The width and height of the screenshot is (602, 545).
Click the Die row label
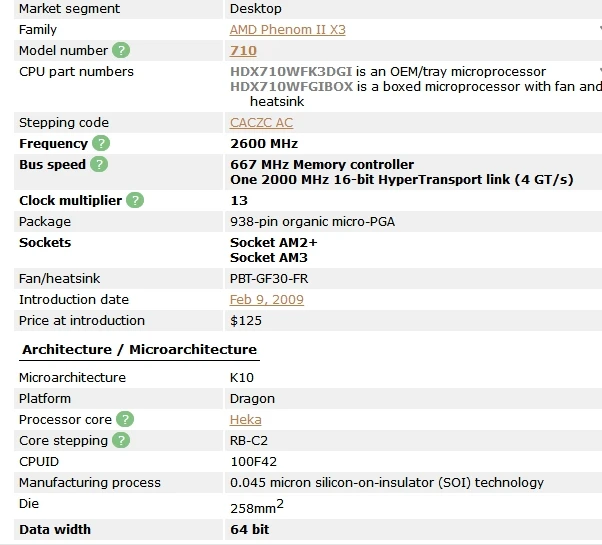[29, 504]
